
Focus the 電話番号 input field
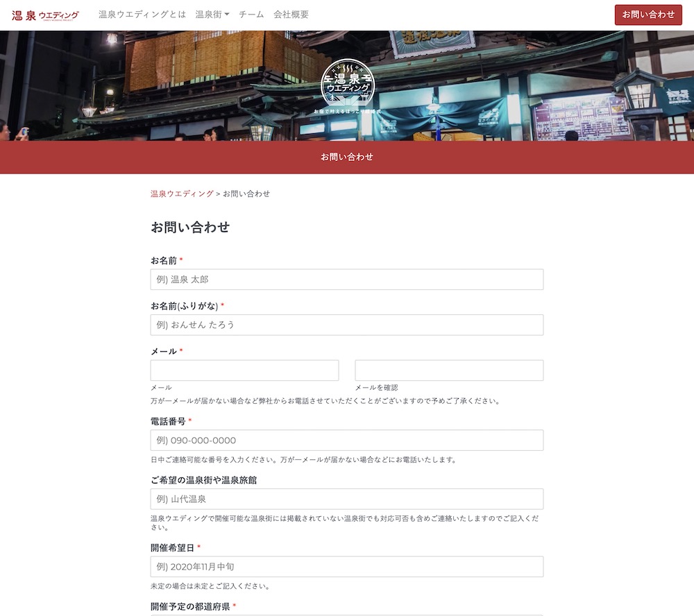tap(346, 440)
